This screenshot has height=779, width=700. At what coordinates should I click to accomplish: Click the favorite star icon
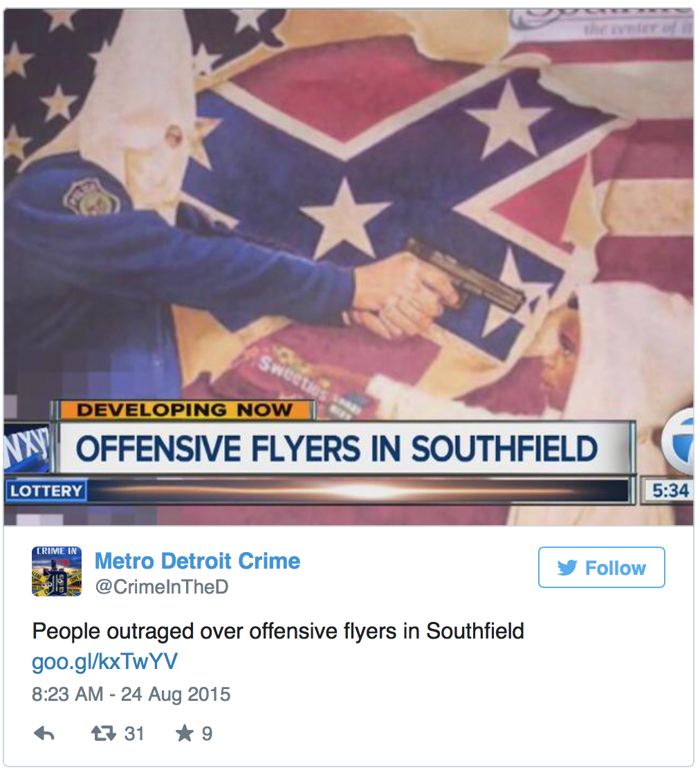coord(184,733)
